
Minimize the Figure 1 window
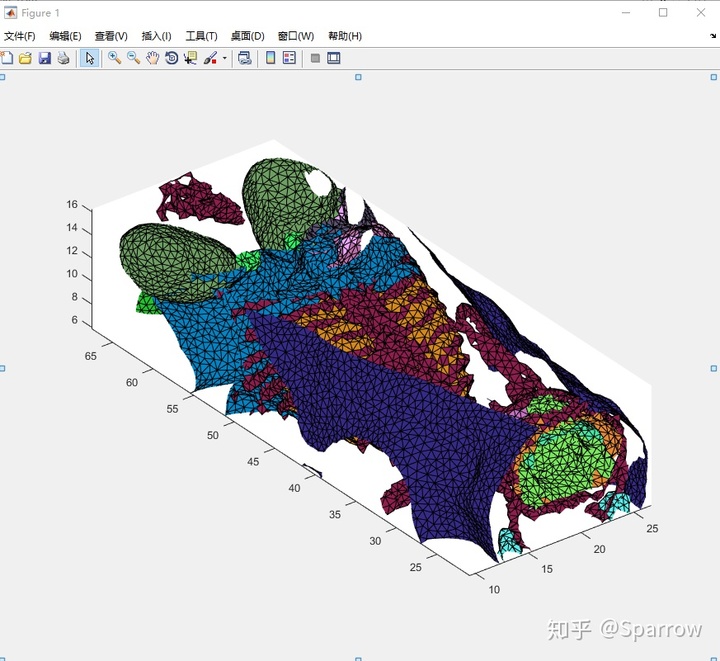(x=626, y=13)
